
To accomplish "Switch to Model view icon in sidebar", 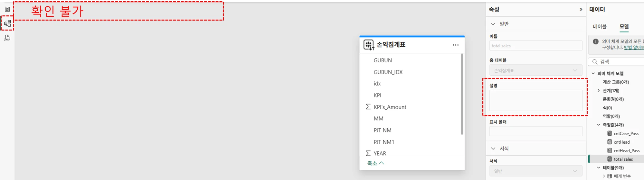I will tap(7, 23).
